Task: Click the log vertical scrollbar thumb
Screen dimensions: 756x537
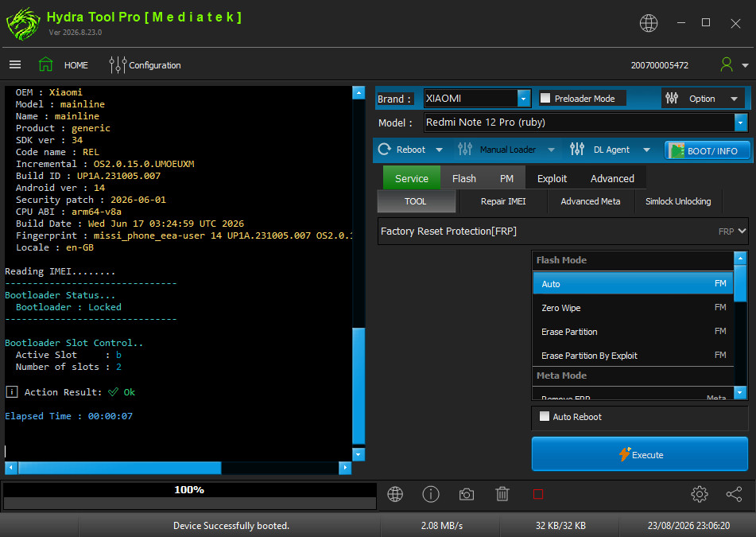Action: point(359,386)
